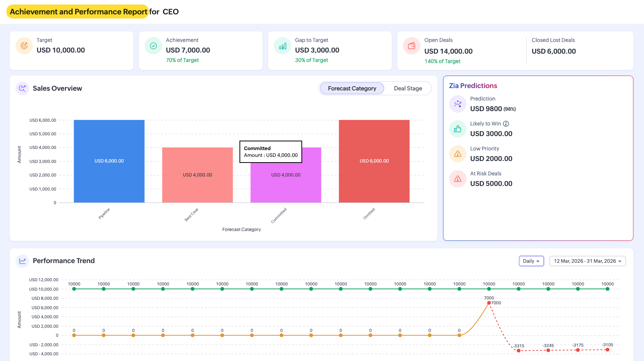The height and width of the screenshot is (361, 644).
Task: Open the Daily interval dropdown
Action: coord(531,261)
